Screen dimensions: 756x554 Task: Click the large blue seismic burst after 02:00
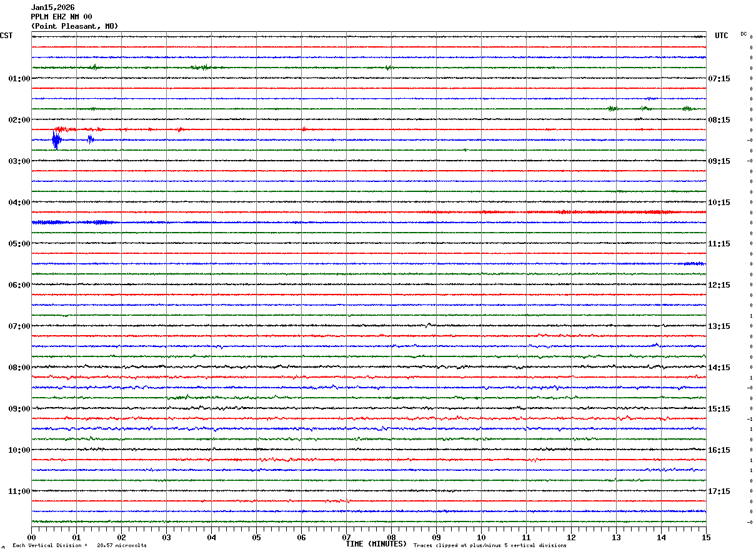[x=56, y=140]
